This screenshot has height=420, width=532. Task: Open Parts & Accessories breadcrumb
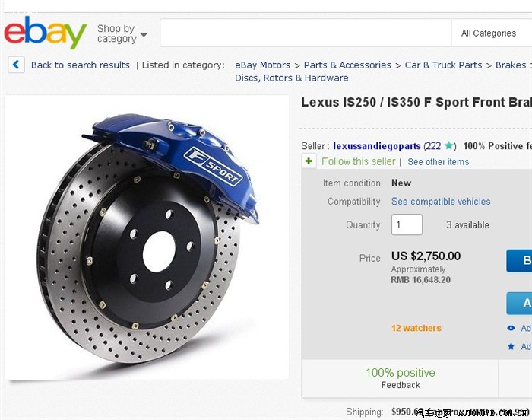coord(347,65)
